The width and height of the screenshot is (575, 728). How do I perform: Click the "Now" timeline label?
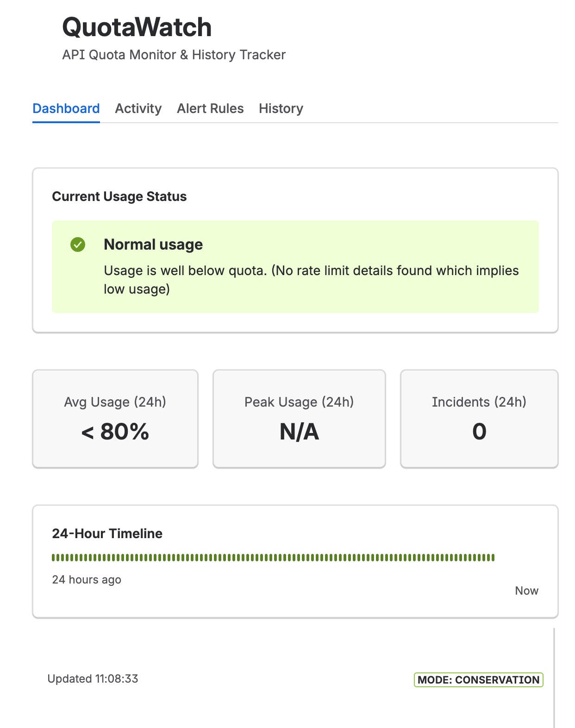(x=527, y=591)
